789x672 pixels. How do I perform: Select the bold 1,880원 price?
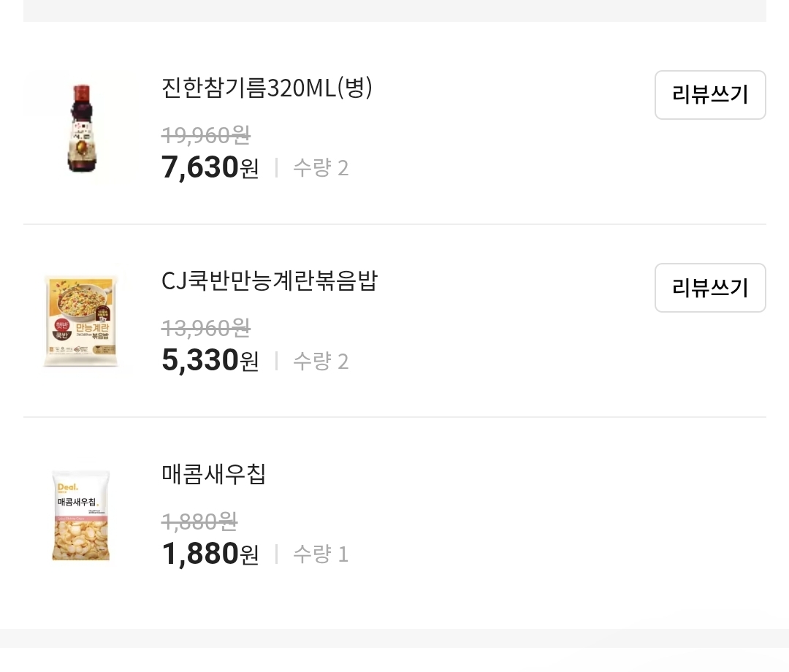pos(210,554)
